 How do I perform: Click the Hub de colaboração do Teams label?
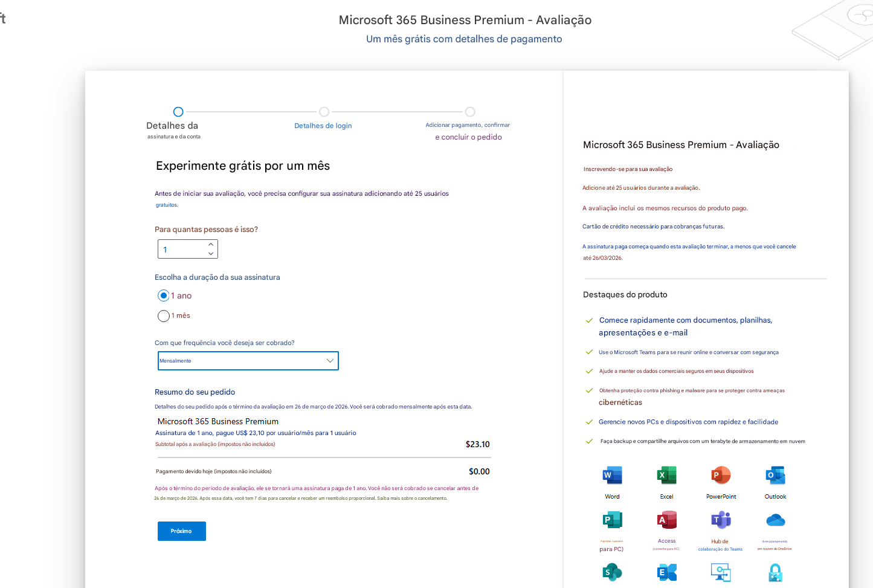click(x=720, y=545)
